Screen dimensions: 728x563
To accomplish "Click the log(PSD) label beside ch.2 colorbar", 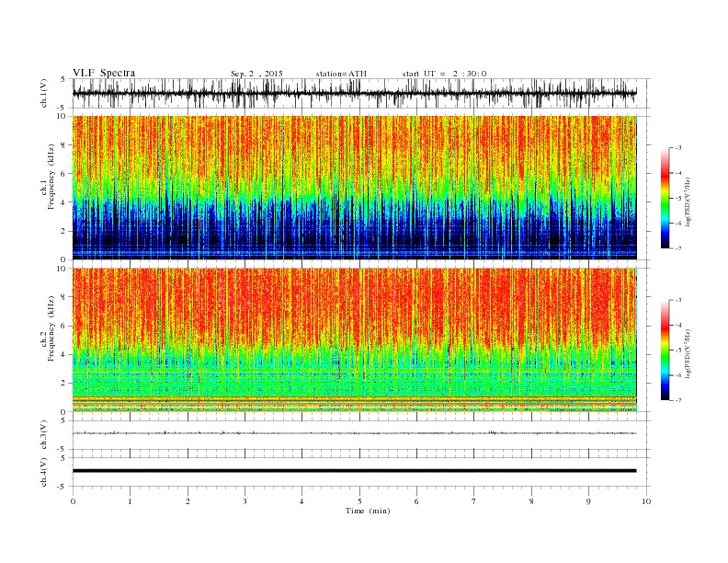I will [x=688, y=353].
